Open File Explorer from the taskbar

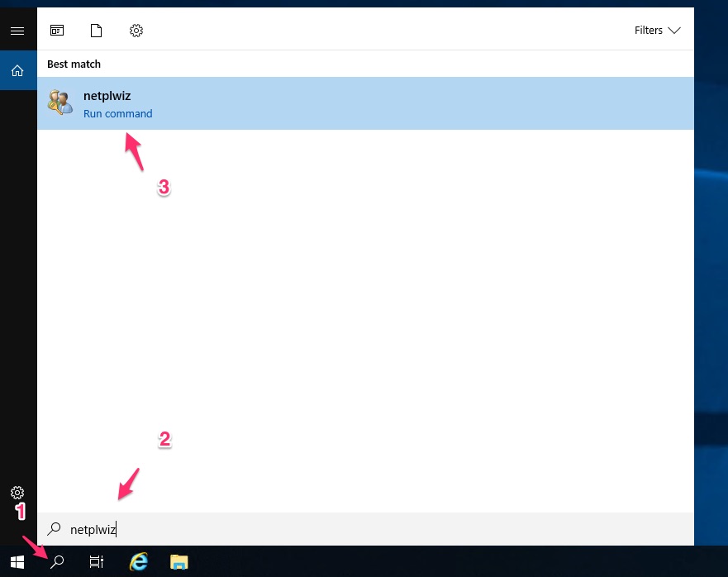[178, 562]
